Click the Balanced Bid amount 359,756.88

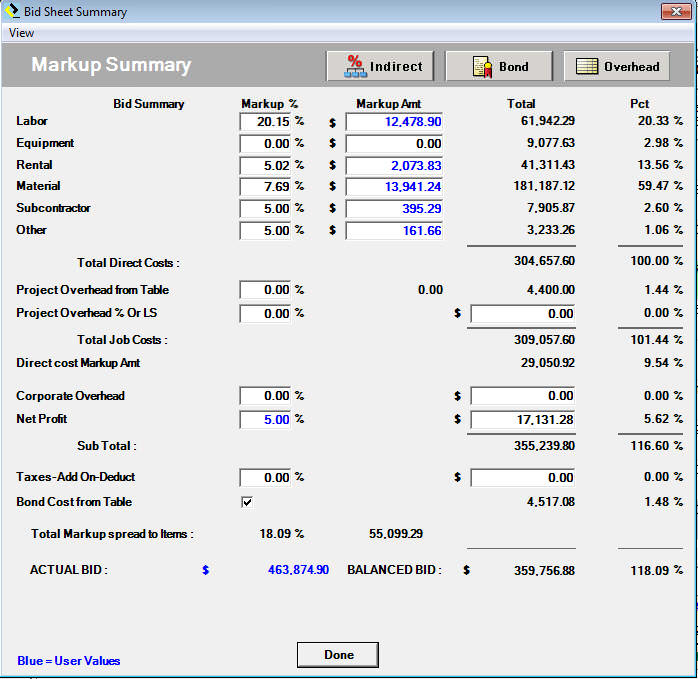coord(544,570)
